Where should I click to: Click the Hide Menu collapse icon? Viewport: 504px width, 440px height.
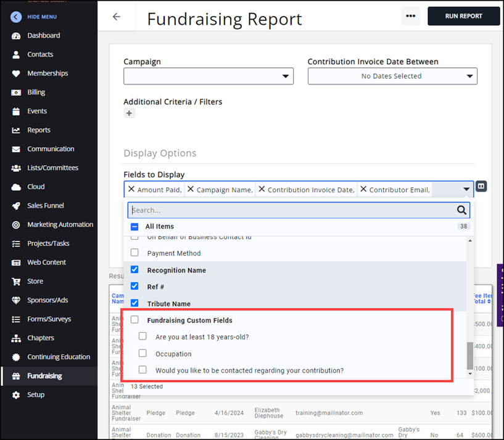click(x=16, y=17)
